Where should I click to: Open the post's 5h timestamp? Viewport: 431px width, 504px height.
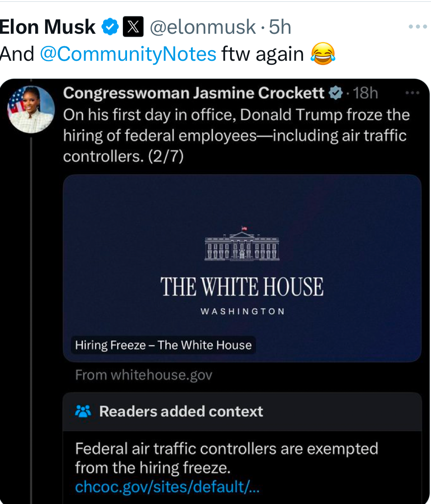tap(280, 27)
